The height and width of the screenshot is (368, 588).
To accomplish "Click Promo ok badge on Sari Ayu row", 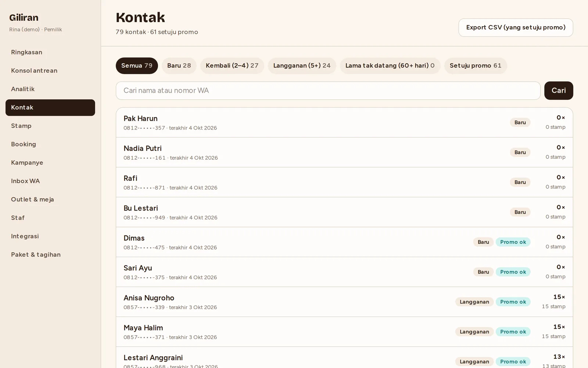I will pyautogui.click(x=513, y=272).
